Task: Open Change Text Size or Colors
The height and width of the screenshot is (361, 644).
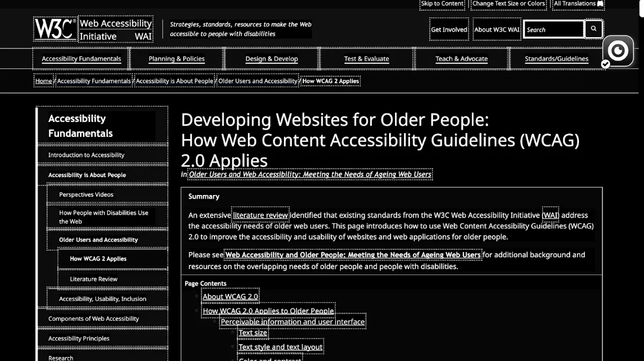Action: point(508,4)
